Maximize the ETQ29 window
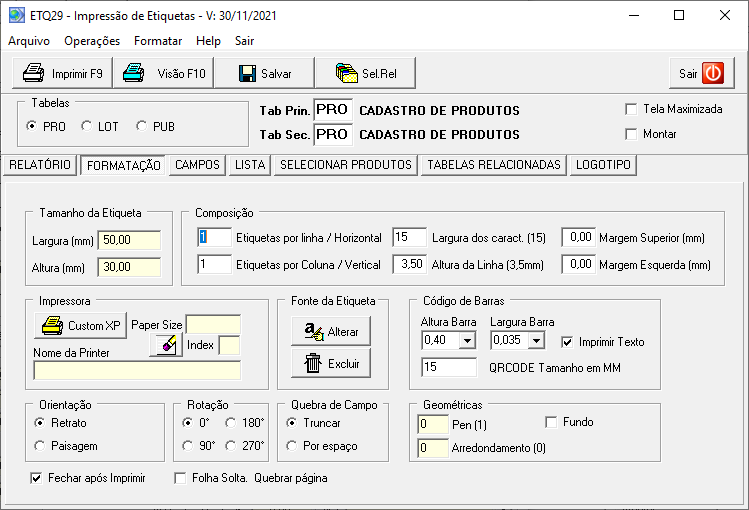The height and width of the screenshot is (510, 749). pos(679,15)
